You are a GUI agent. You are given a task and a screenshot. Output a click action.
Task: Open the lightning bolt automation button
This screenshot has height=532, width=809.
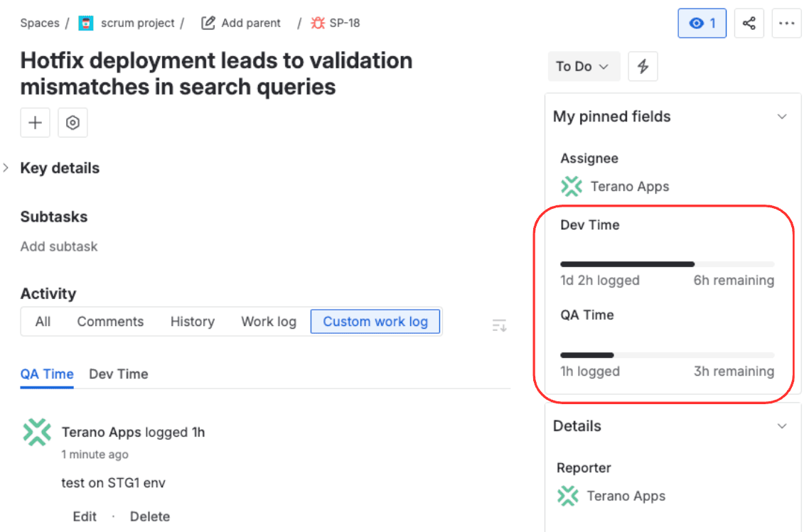[x=643, y=67]
